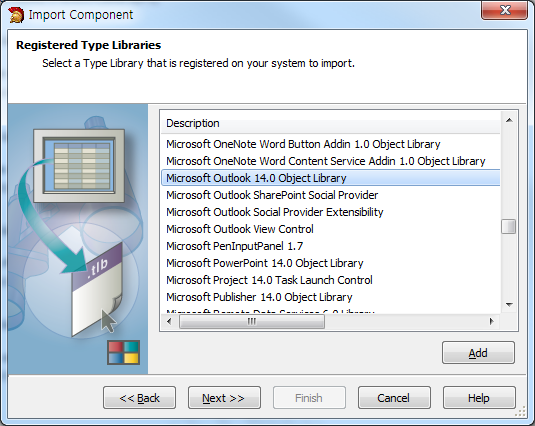Close the Import Component dialog
The width and height of the screenshot is (535, 426).
[x=504, y=10]
